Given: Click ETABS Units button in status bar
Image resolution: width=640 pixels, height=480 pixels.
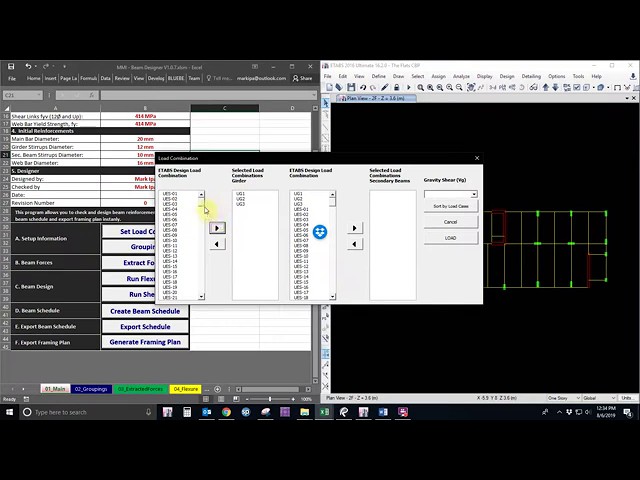Looking at the screenshot, I should coord(627,398).
